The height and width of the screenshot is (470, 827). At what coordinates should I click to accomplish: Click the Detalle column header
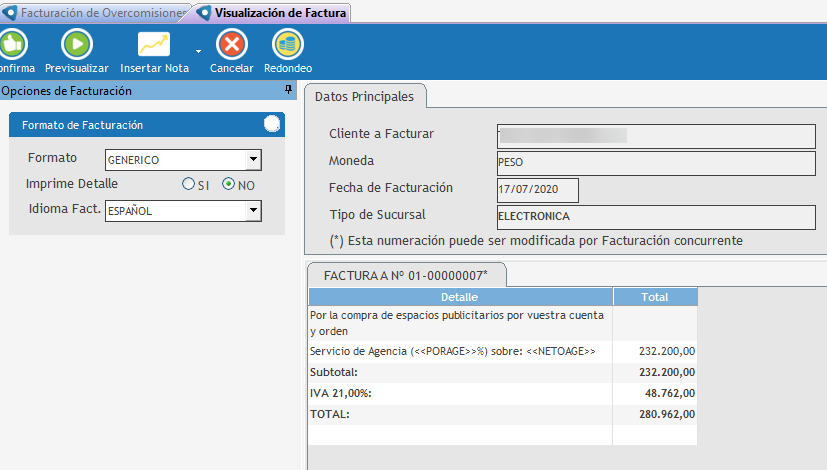coord(459,297)
